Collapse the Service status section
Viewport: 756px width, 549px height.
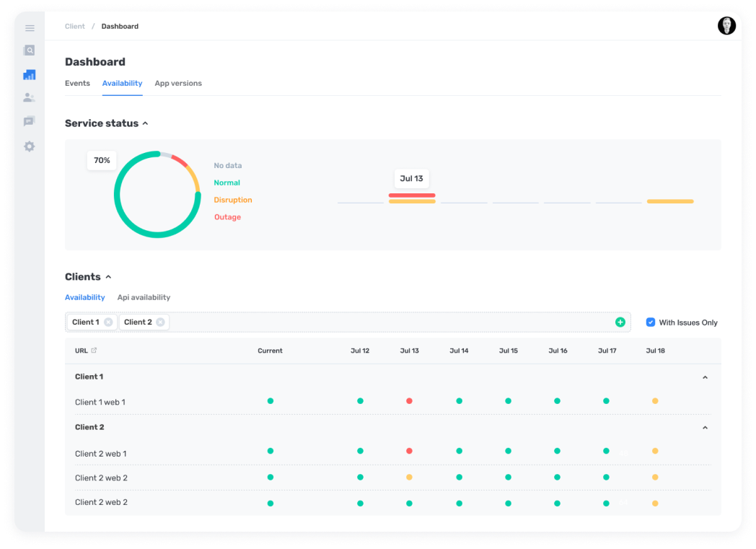tap(145, 123)
